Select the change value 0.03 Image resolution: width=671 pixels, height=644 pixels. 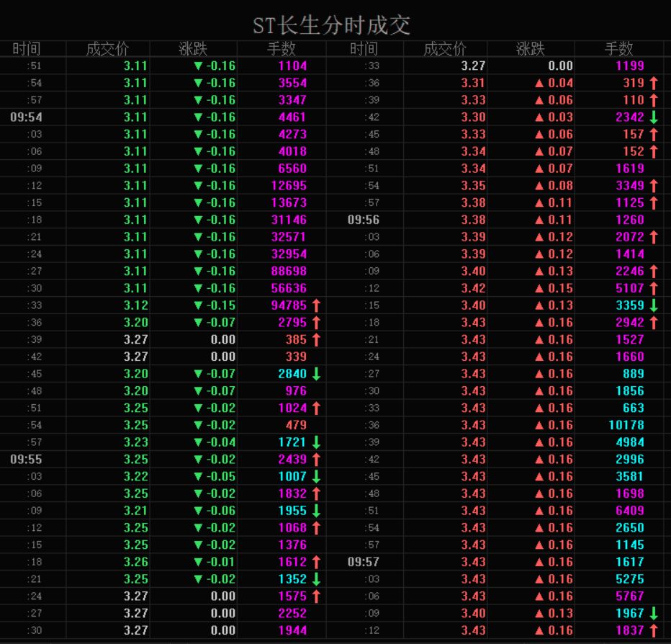pos(561,117)
